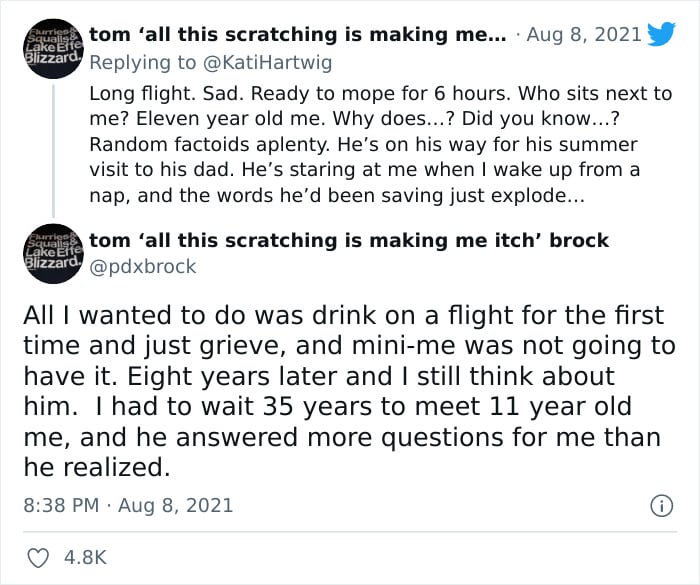Click the divider line above the likes
The width and height of the screenshot is (700, 585).
[x=350, y=532]
